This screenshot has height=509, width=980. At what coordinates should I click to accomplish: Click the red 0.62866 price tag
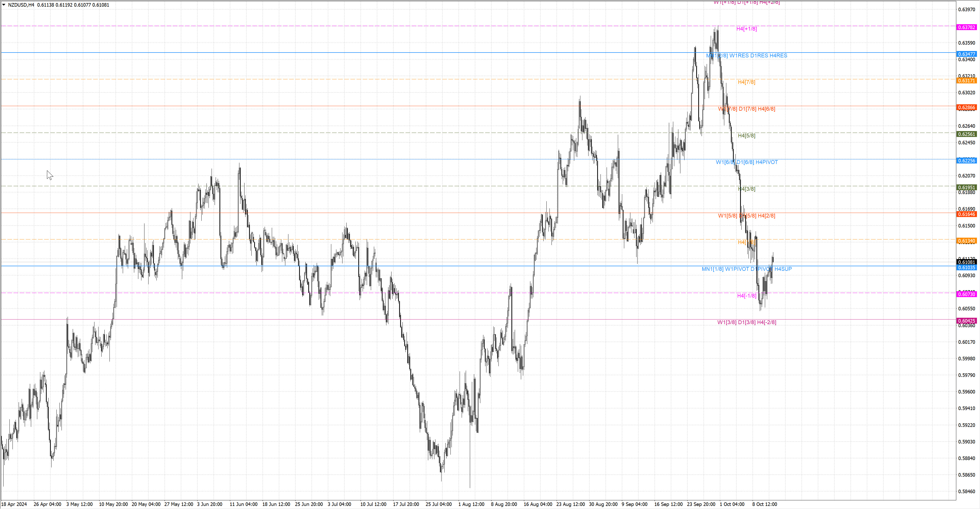pos(966,108)
